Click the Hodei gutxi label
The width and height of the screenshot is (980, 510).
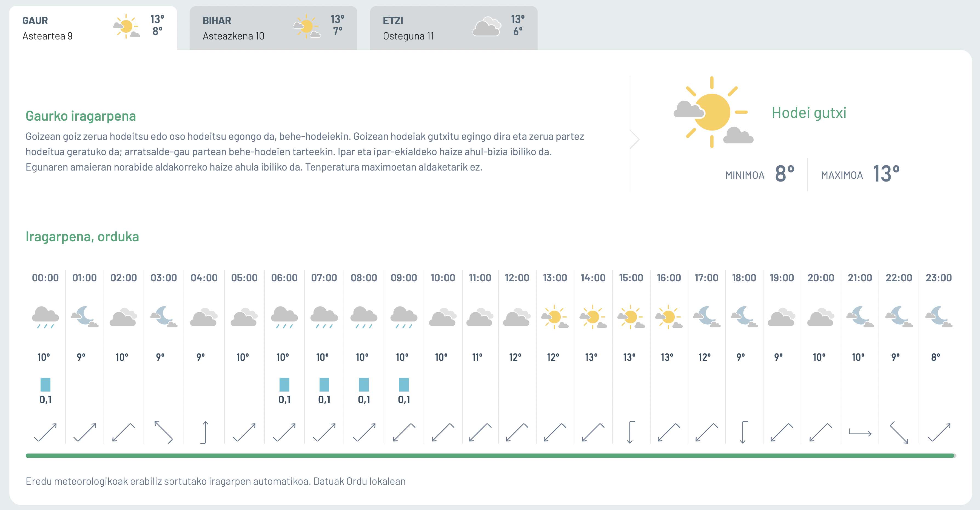click(x=809, y=113)
